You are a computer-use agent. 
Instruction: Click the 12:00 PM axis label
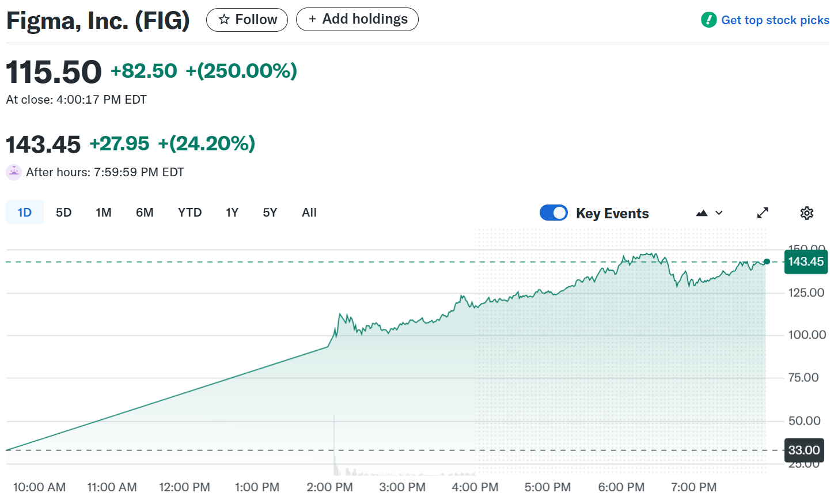click(184, 487)
